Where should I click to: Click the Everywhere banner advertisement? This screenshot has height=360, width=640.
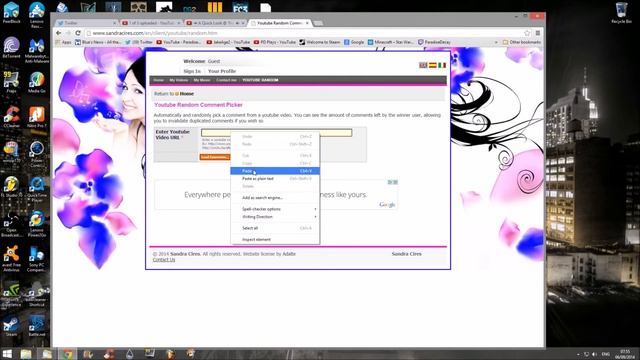[x=276, y=195]
